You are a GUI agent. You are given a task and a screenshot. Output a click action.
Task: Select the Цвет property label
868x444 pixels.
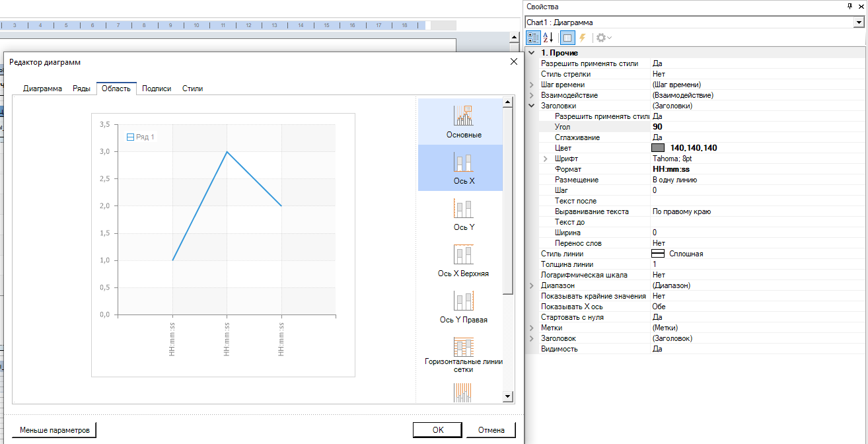click(x=563, y=148)
